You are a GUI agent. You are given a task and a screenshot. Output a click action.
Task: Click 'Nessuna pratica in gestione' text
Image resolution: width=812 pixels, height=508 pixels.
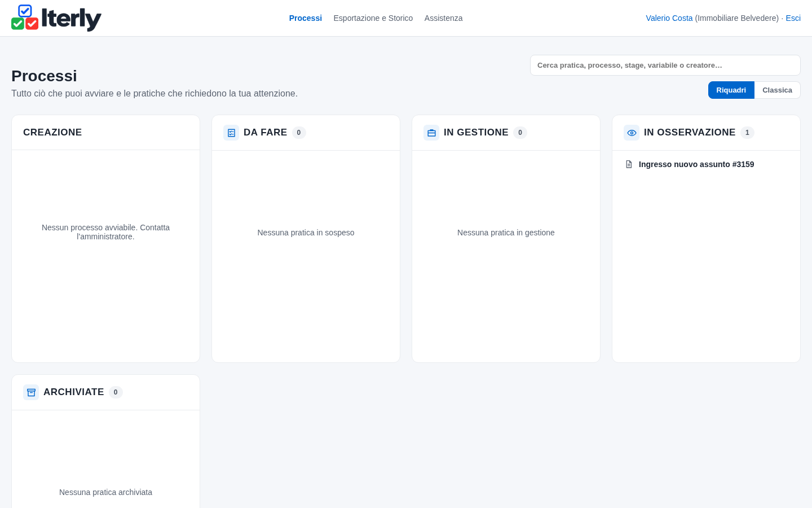[x=506, y=233]
